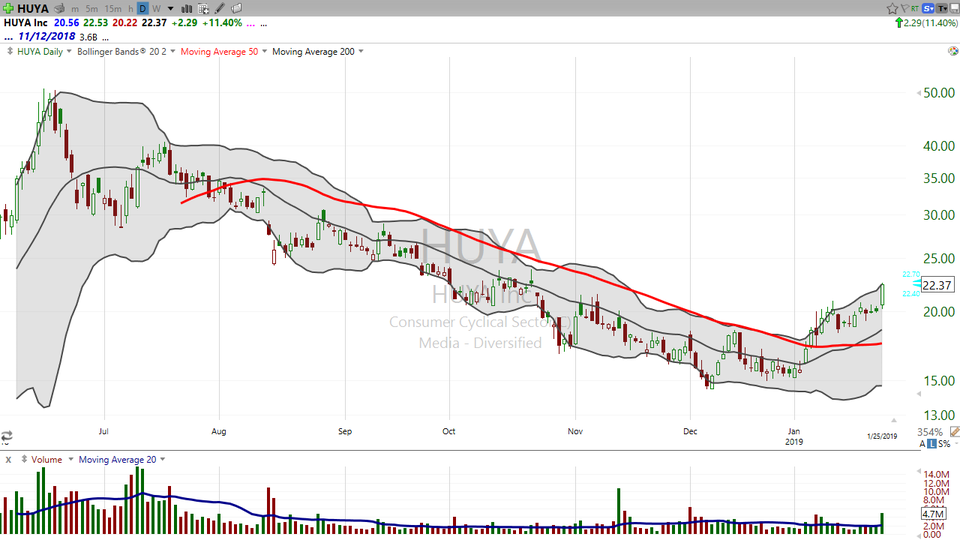Open the notes icon in the top toolbar
Image resolution: width=960 pixels, height=540 pixels.
[x=236, y=9]
